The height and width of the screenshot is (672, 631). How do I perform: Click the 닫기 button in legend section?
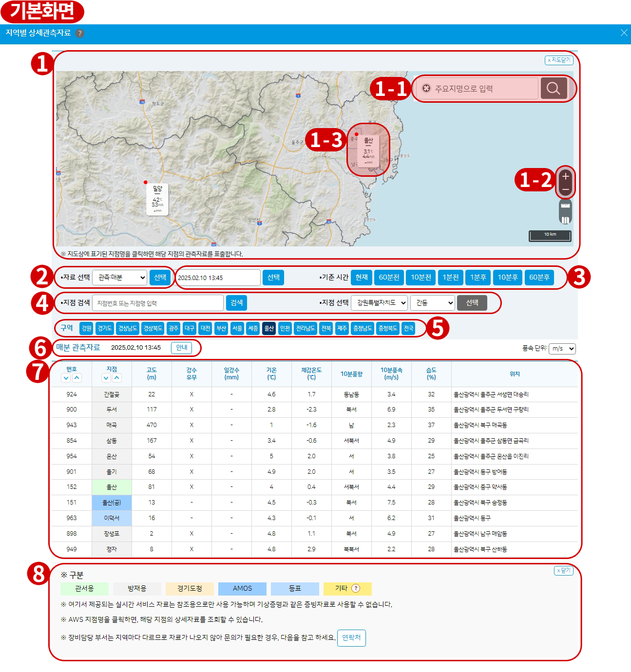click(x=564, y=571)
